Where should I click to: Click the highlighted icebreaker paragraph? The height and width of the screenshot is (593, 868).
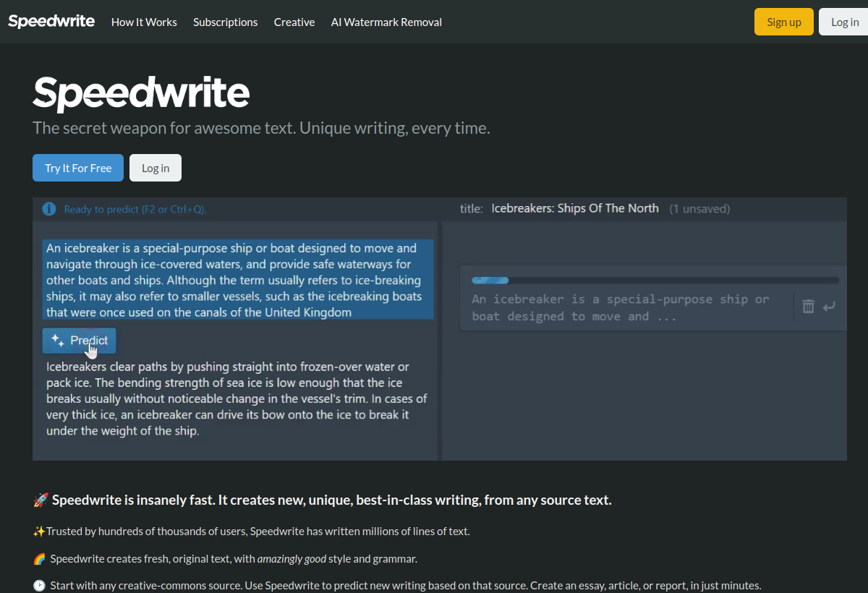click(238, 280)
